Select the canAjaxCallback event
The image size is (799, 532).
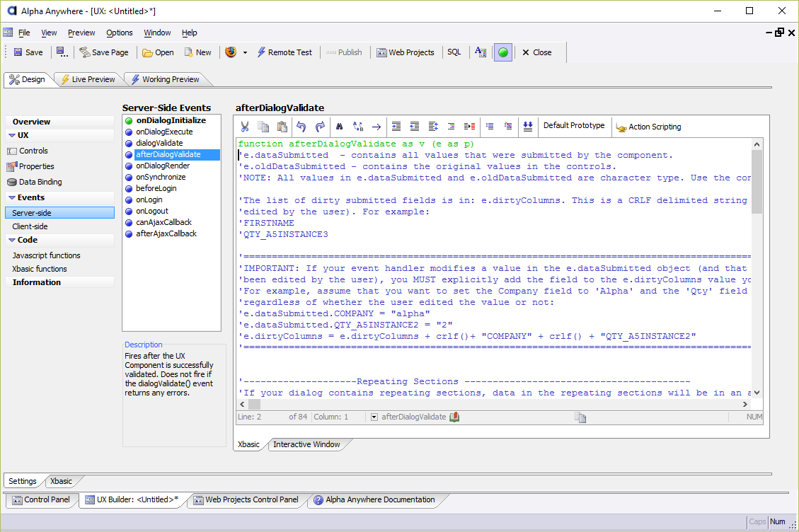point(163,222)
